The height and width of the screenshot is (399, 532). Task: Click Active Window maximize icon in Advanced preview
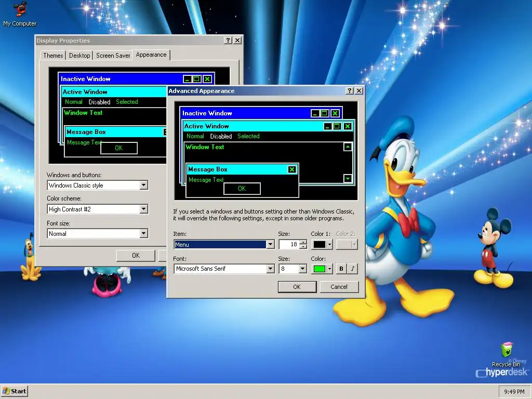tap(337, 126)
